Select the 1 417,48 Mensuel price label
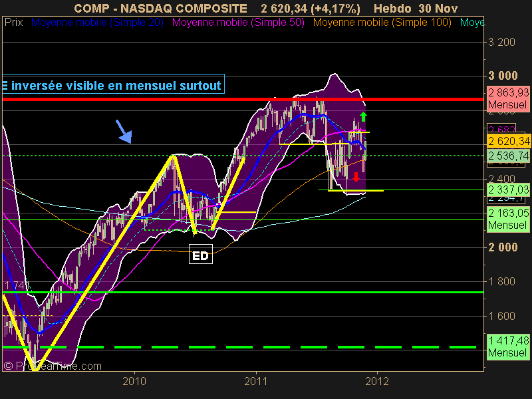Image resolution: width=532 pixels, height=399 pixels. [x=508, y=346]
